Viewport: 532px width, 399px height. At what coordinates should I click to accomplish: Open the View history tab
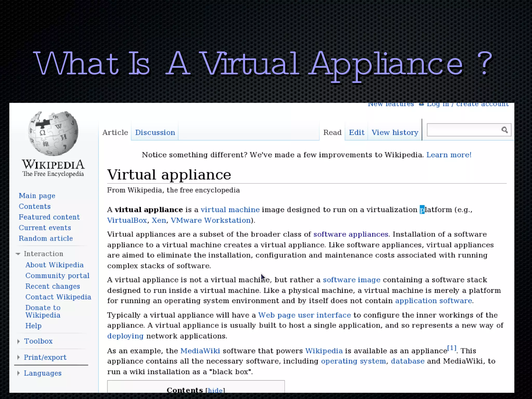click(x=395, y=132)
